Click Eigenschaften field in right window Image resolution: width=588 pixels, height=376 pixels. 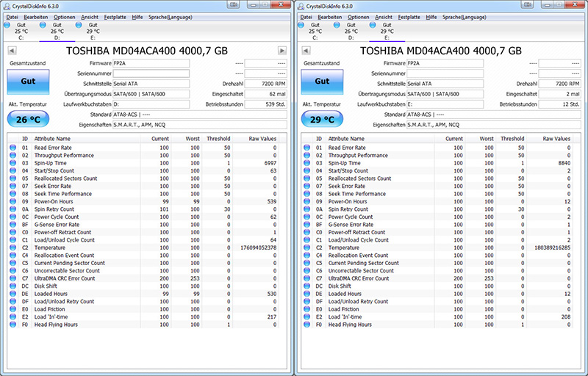pos(494,125)
